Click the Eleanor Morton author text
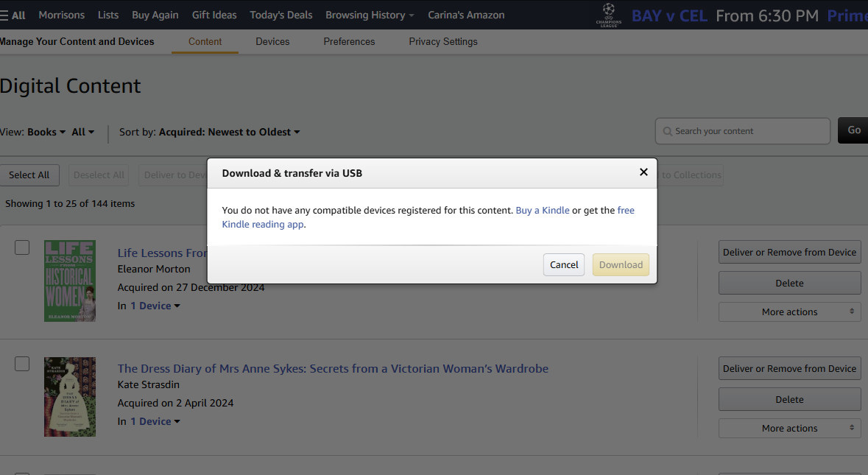Image resolution: width=868 pixels, height=475 pixels. [154, 269]
